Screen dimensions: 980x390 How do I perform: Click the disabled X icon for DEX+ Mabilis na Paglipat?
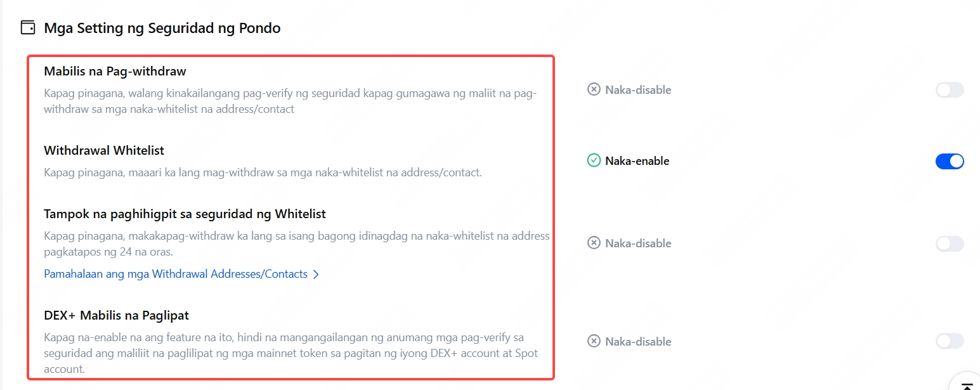coord(594,342)
